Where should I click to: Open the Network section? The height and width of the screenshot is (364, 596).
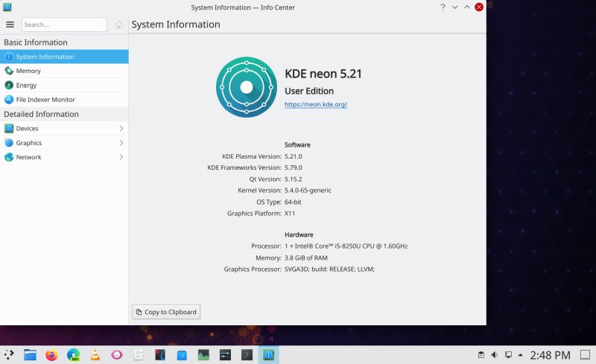point(64,157)
